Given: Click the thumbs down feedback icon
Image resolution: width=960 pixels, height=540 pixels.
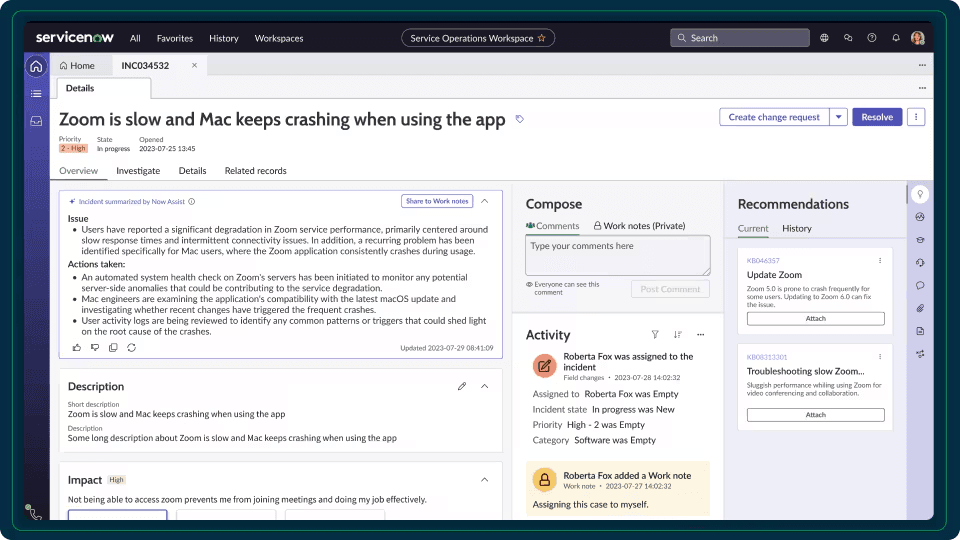Looking at the screenshot, I should click(x=95, y=347).
